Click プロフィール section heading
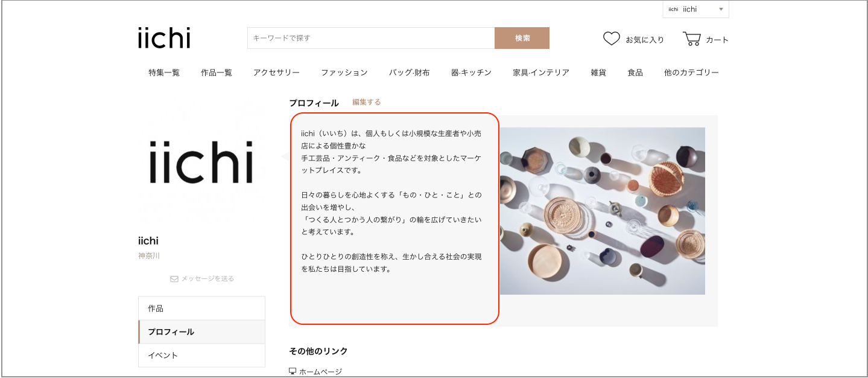This screenshot has height=378, width=868. point(314,103)
